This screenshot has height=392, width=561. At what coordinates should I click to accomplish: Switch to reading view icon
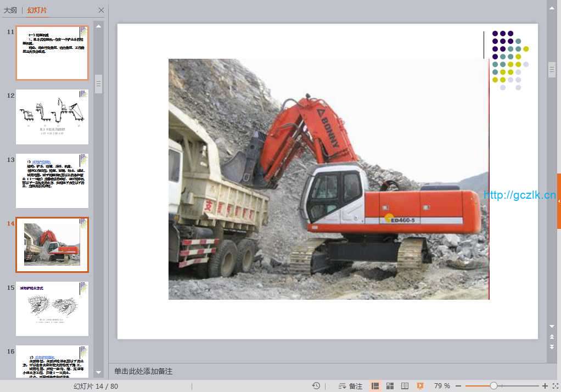405,386
